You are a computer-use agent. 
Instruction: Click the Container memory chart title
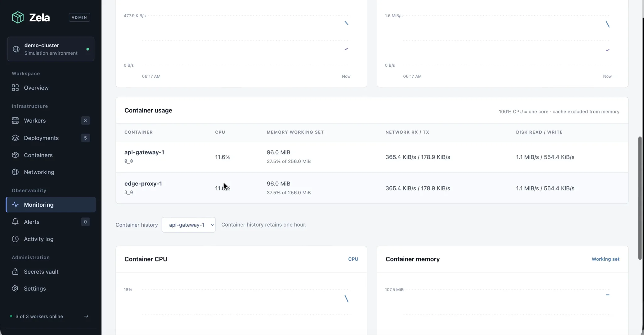coord(413,259)
